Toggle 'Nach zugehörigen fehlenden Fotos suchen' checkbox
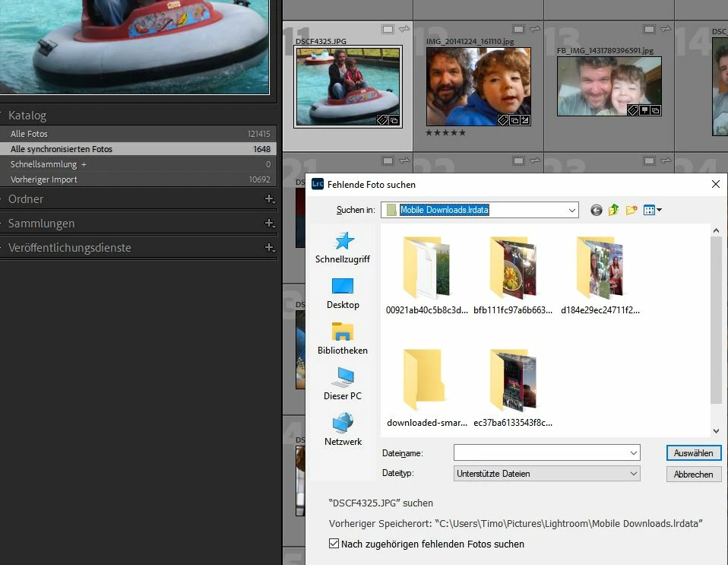Image resolution: width=728 pixels, height=565 pixels. pyautogui.click(x=334, y=544)
